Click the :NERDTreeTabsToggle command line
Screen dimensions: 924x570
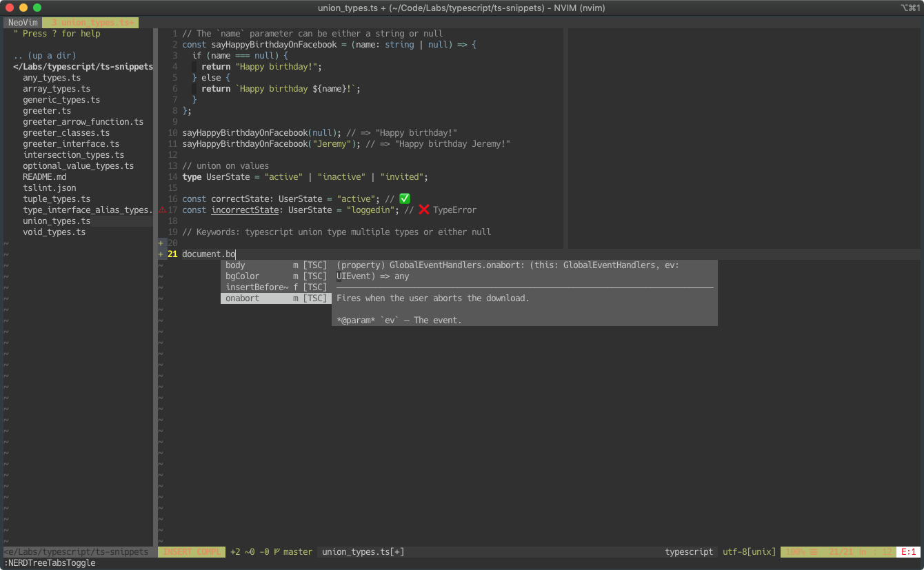[x=50, y=563]
